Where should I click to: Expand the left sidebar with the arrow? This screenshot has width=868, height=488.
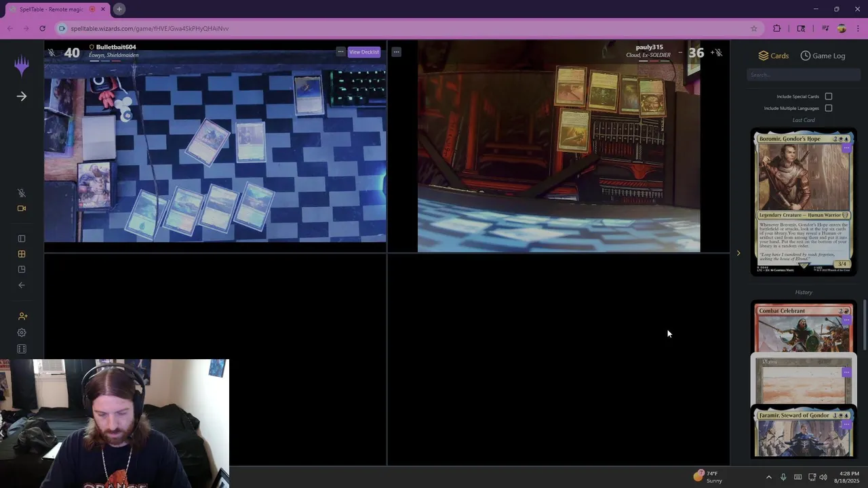coord(22,96)
